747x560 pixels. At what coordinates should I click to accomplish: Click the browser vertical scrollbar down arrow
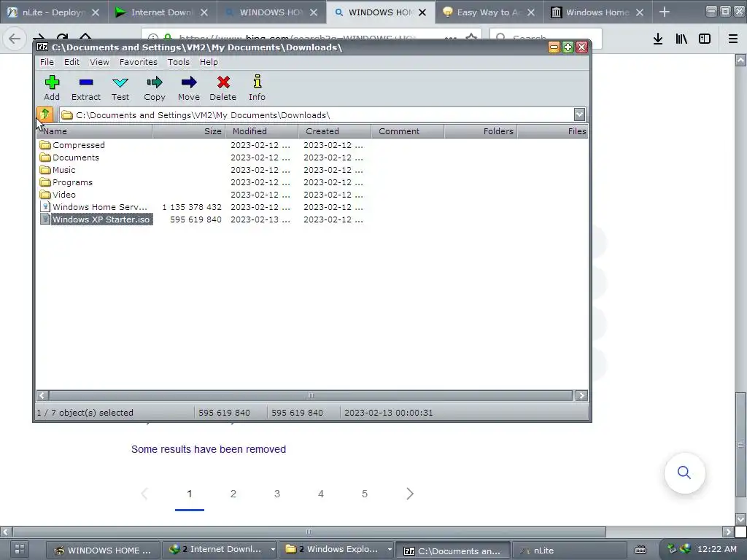[x=740, y=518]
